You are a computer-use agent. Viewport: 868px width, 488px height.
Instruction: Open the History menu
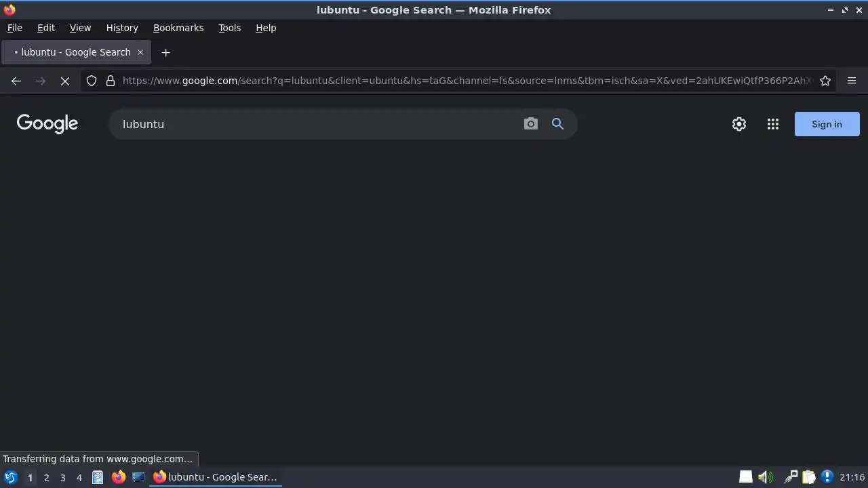(x=122, y=28)
